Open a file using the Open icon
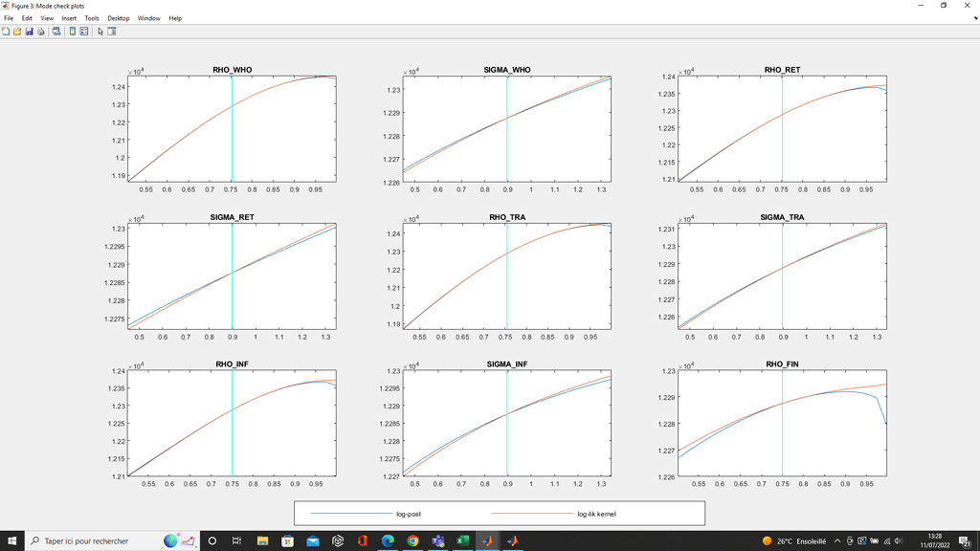This screenshot has width=980, height=551. (18, 31)
